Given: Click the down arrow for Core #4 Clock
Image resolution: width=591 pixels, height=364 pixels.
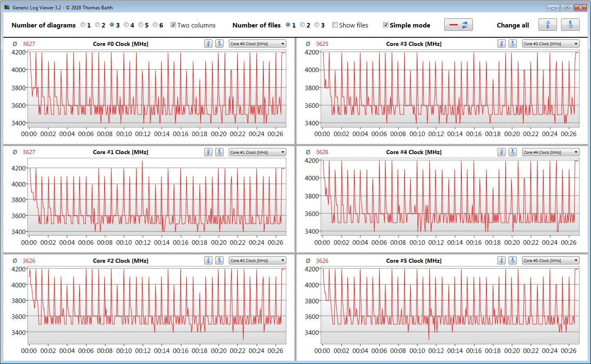Looking at the screenshot, I should point(513,152).
